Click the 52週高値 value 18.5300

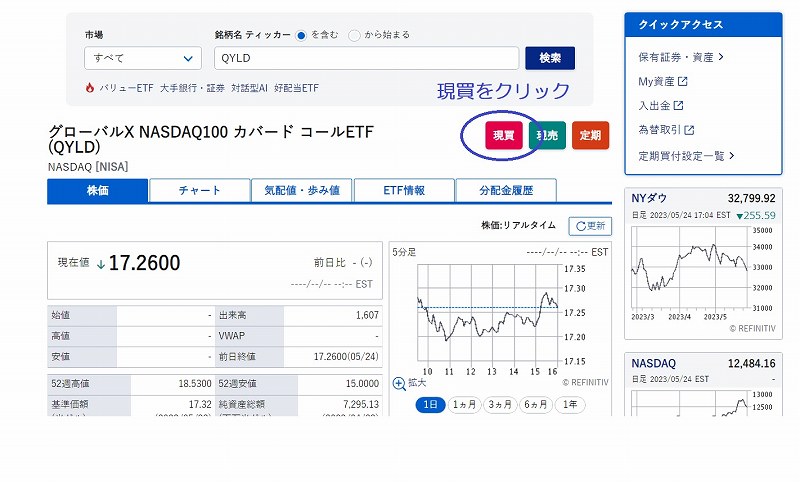[195, 384]
